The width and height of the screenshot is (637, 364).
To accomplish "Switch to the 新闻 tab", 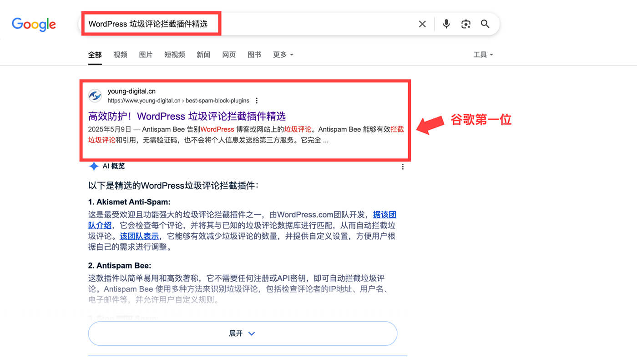I will (x=203, y=55).
